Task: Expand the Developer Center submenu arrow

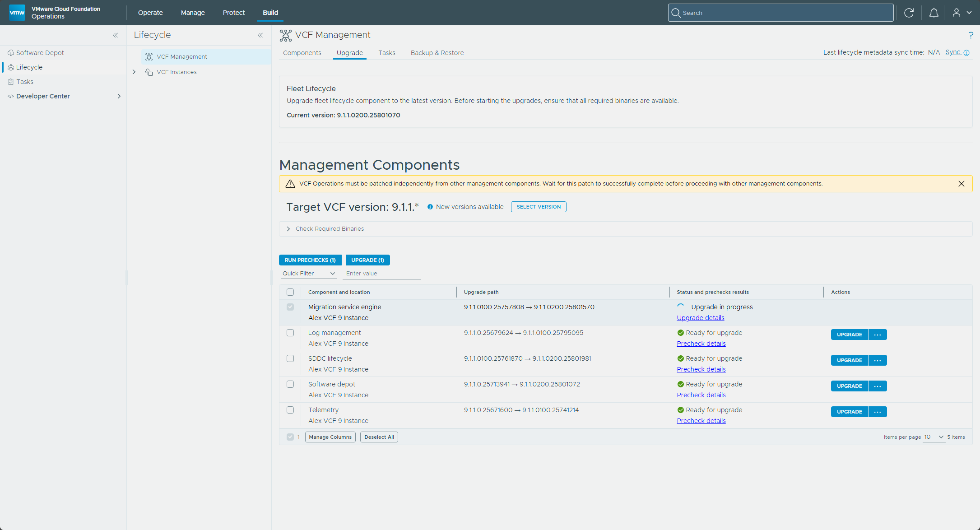Action: (119, 96)
